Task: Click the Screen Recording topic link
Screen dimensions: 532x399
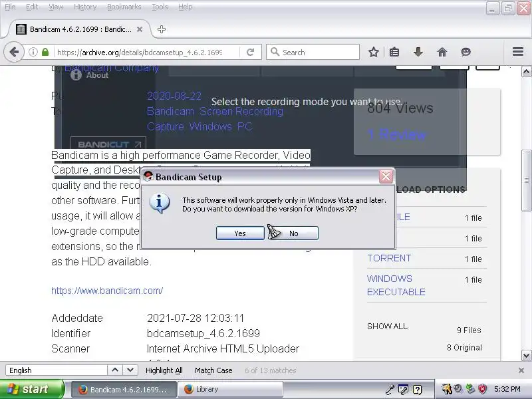Action: tap(241, 111)
